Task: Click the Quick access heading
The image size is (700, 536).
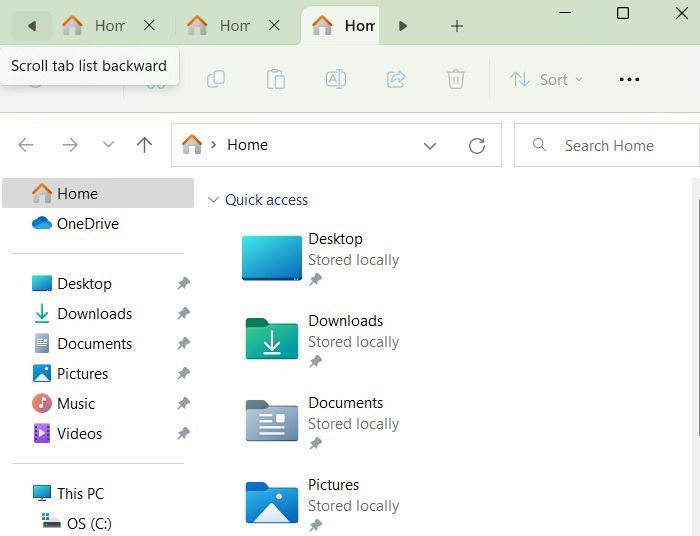Action: click(267, 199)
